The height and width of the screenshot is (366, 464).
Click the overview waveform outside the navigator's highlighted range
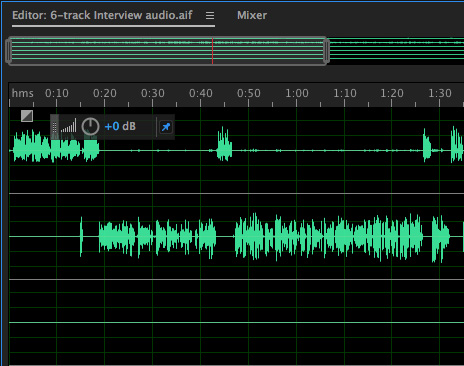[397, 51]
